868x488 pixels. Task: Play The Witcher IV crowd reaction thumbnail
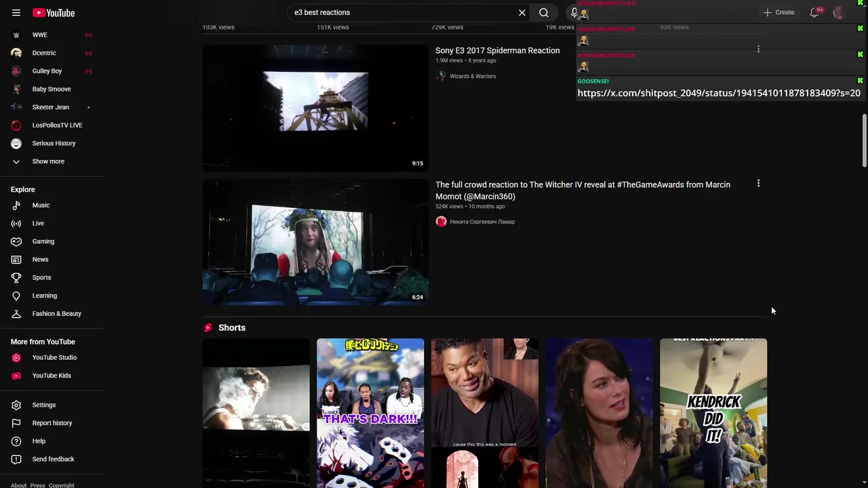point(315,242)
